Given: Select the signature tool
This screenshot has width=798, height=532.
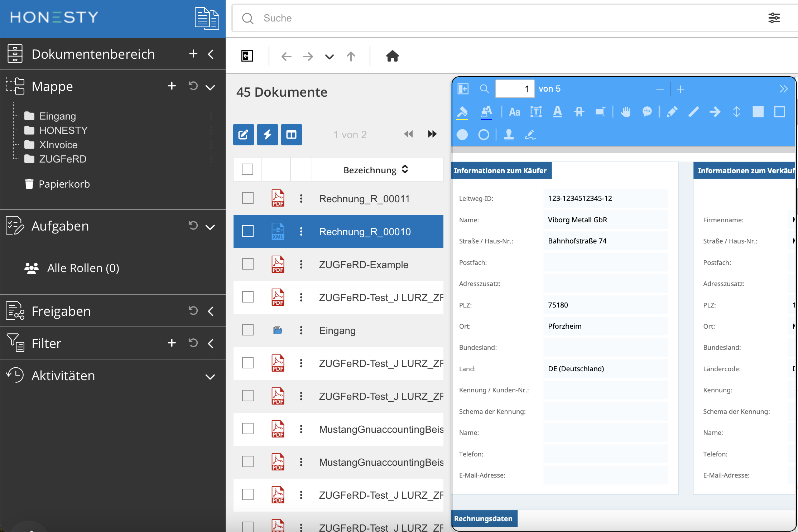Looking at the screenshot, I should click(x=530, y=135).
